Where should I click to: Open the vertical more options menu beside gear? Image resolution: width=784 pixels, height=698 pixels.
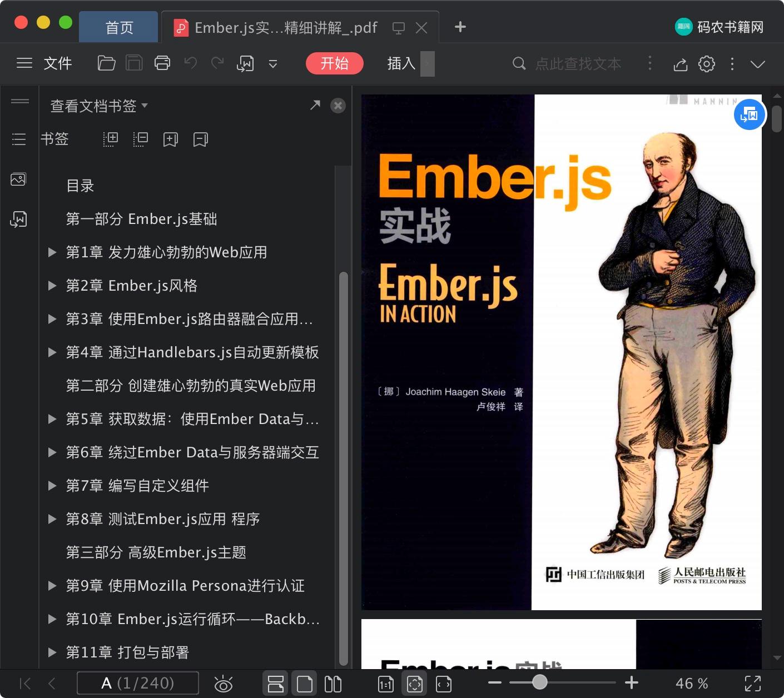732,64
